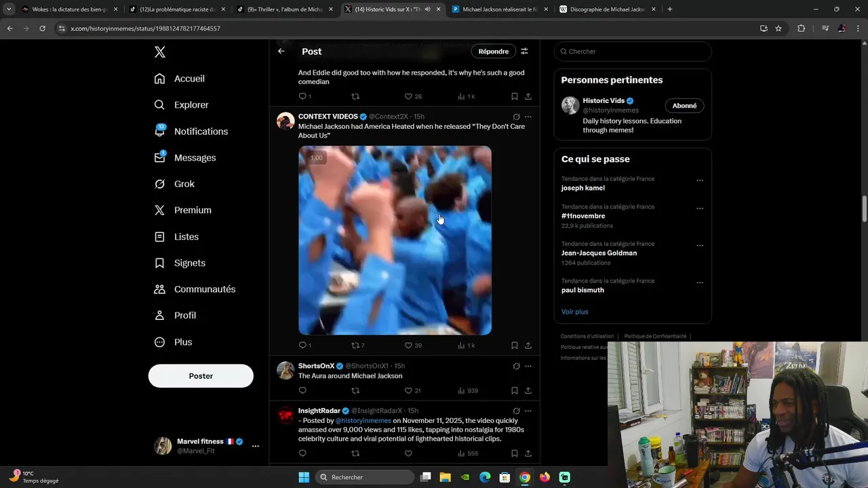
Task: Play the Michael Jackson video thumbnail
Action: point(395,241)
